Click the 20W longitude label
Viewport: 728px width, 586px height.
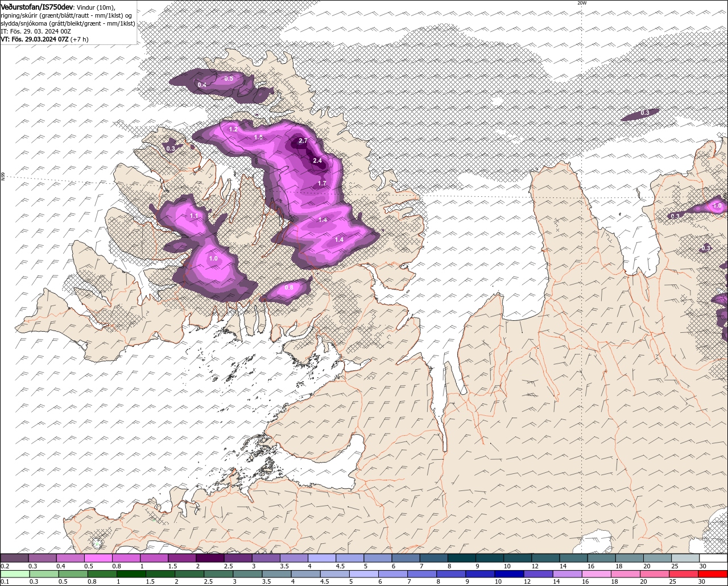[581, 3]
